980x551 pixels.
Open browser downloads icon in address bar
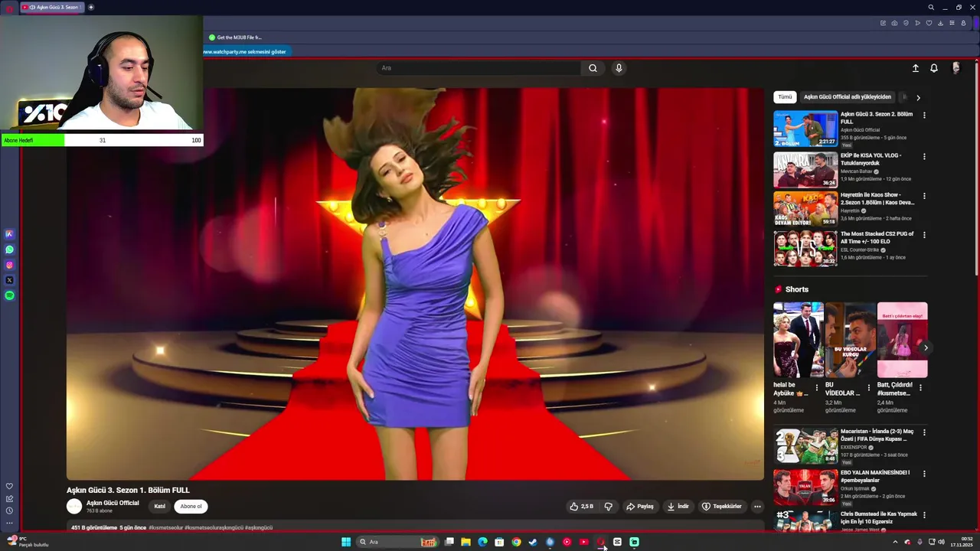point(940,23)
